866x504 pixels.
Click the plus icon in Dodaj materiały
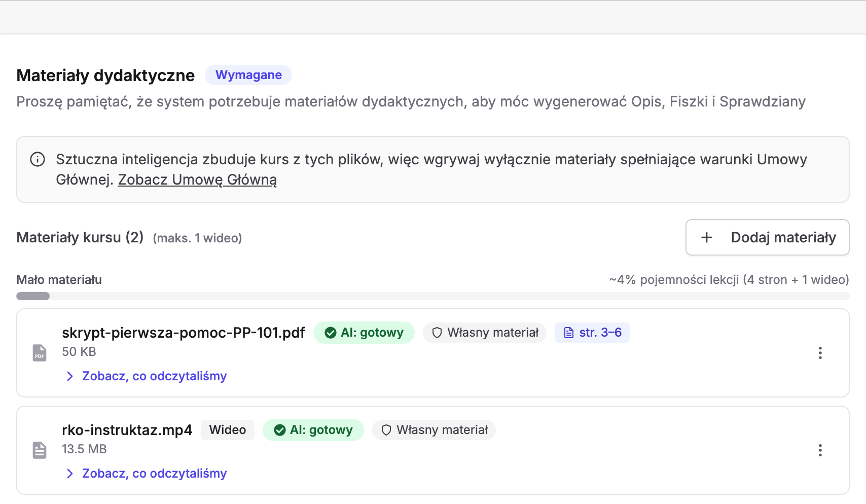707,237
